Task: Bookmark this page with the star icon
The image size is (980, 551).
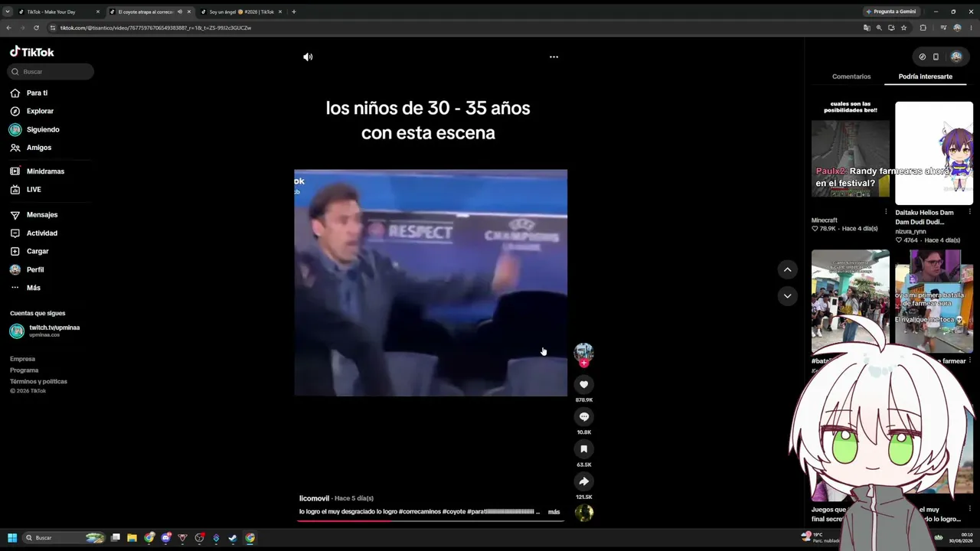Action: [x=903, y=28]
